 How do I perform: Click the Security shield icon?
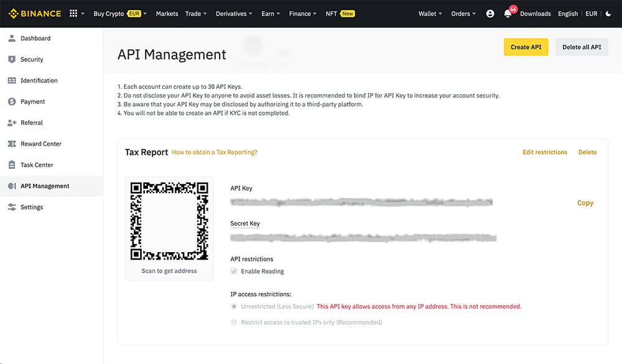click(x=12, y=60)
